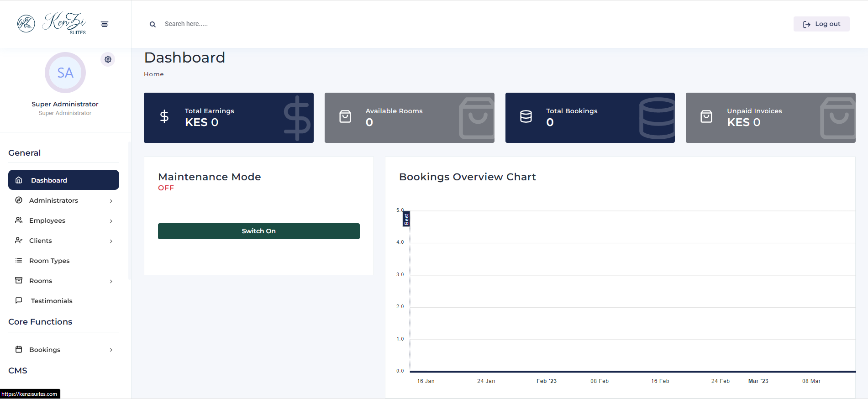The height and width of the screenshot is (399, 868).
Task: Click the database icon in Total Bookings
Action: [526, 116]
